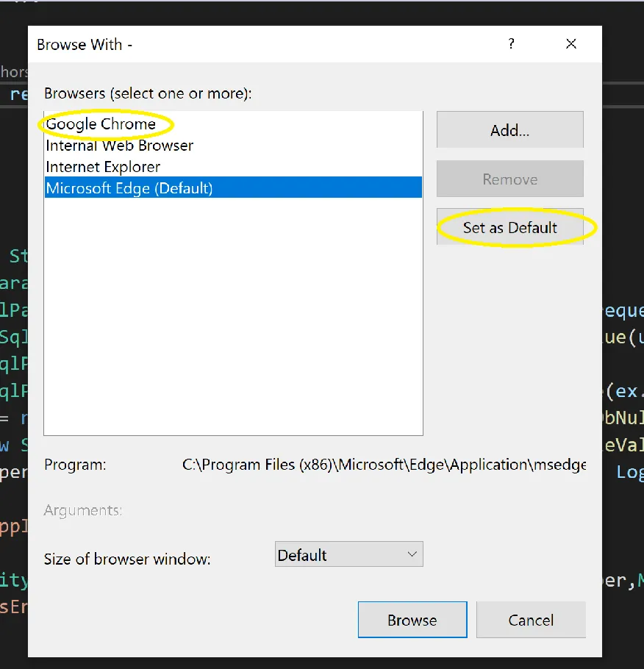Viewport: 644px width, 669px height.
Task: Select Google Chrome in browsers list
Action: click(x=233, y=124)
